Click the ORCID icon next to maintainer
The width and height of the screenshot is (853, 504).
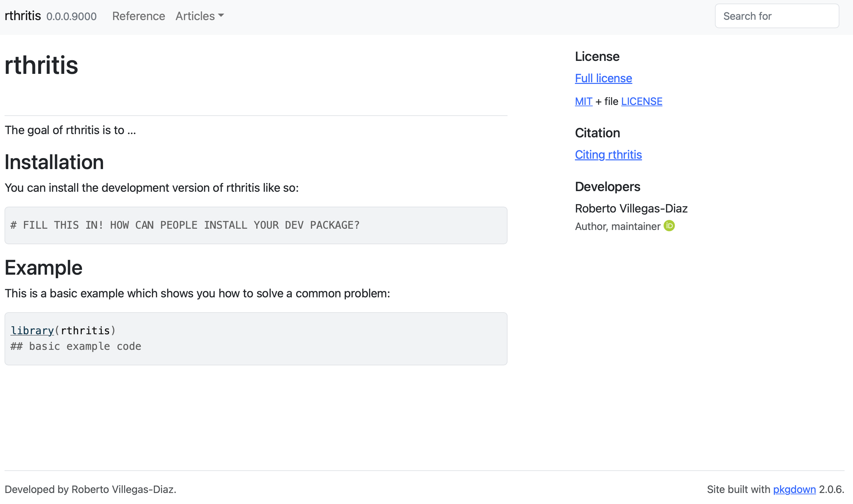(x=669, y=226)
